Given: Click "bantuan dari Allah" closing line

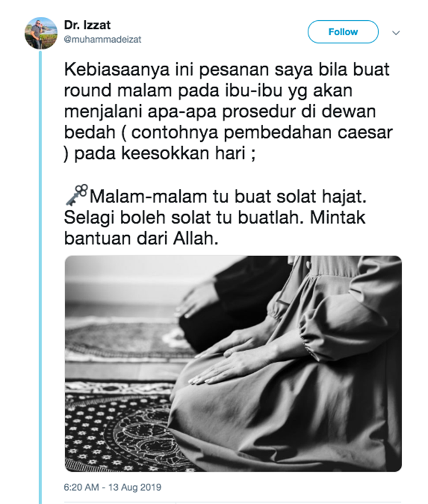Looking at the screenshot, I should tap(141, 238).
